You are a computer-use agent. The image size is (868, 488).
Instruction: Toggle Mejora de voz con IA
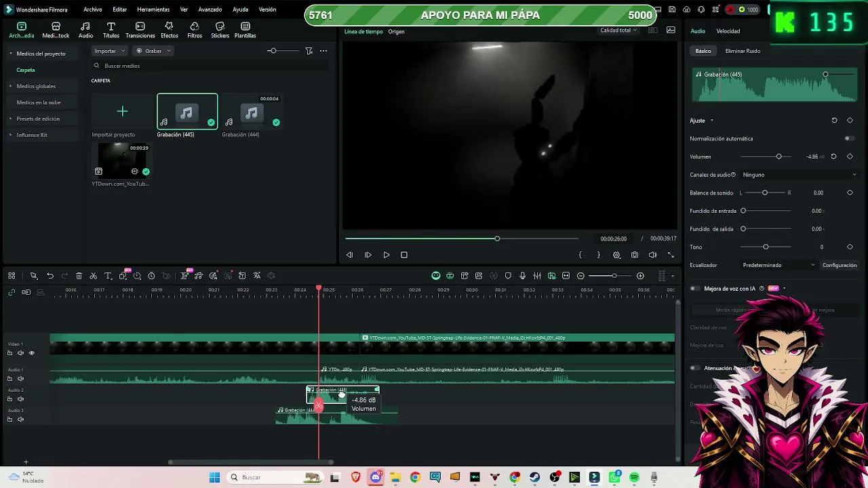(694, 289)
